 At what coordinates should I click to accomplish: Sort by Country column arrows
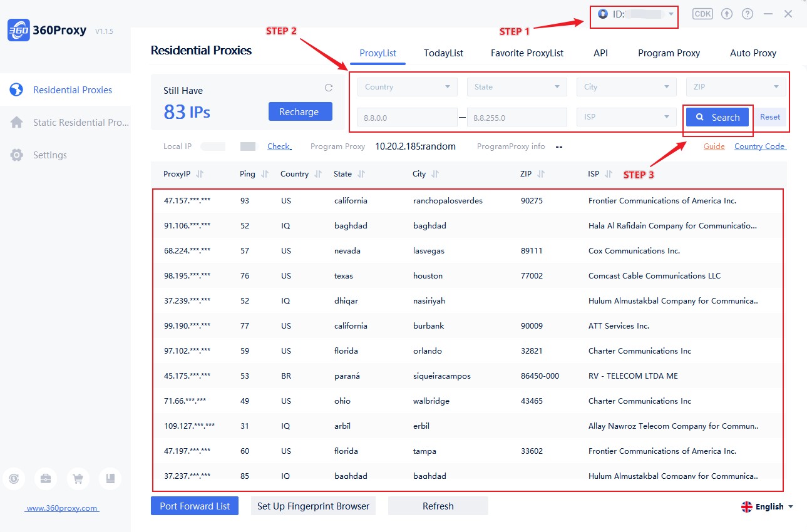pos(318,174)
